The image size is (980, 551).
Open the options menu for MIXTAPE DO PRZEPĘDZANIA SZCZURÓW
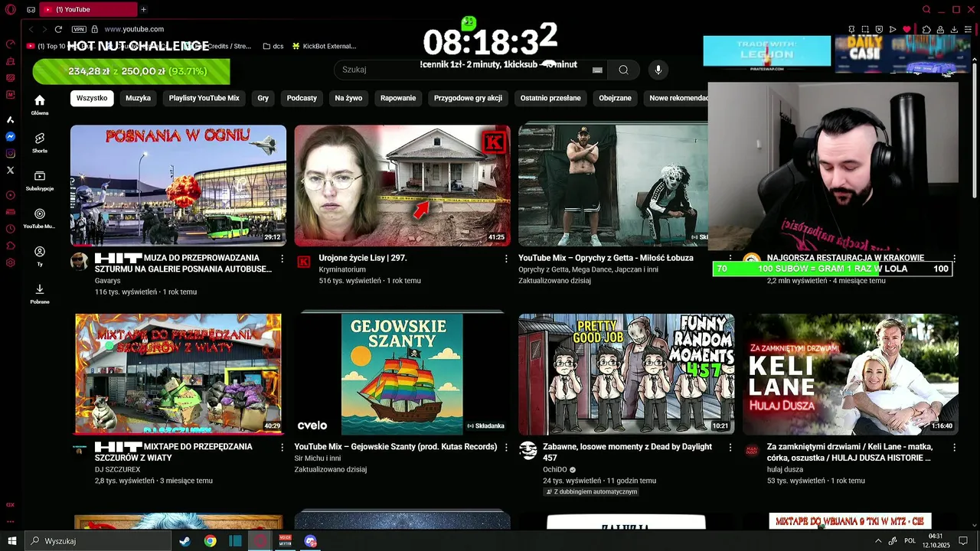[x=282, y=447]
